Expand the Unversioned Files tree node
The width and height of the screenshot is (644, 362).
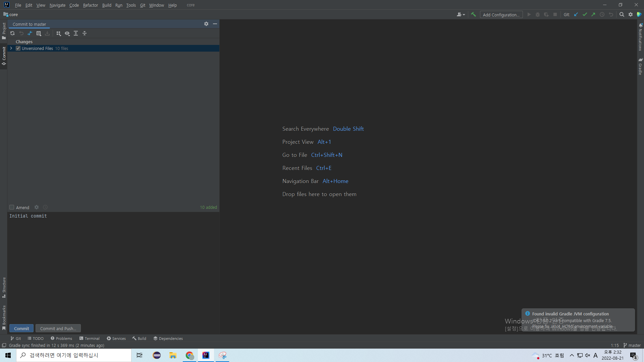pos(11,48)
